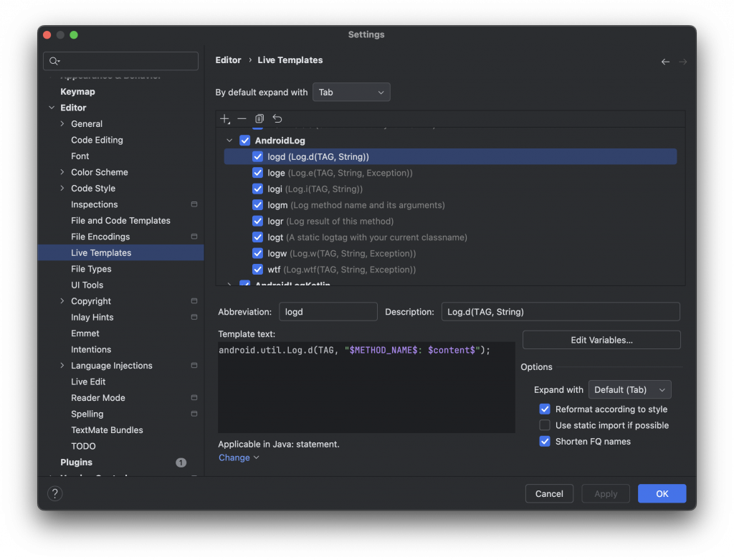
Task: Expand the Color Scheme settings node
Action: point(62,172)
